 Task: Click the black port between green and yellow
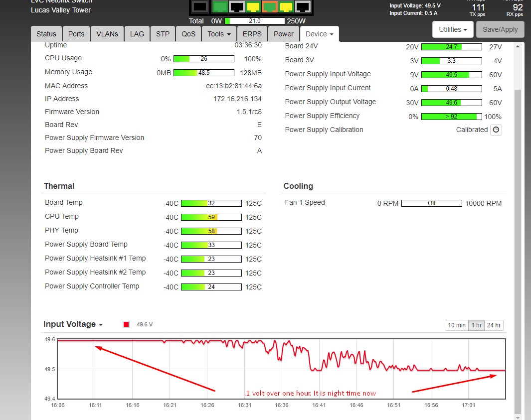click(x=236, y=7)
